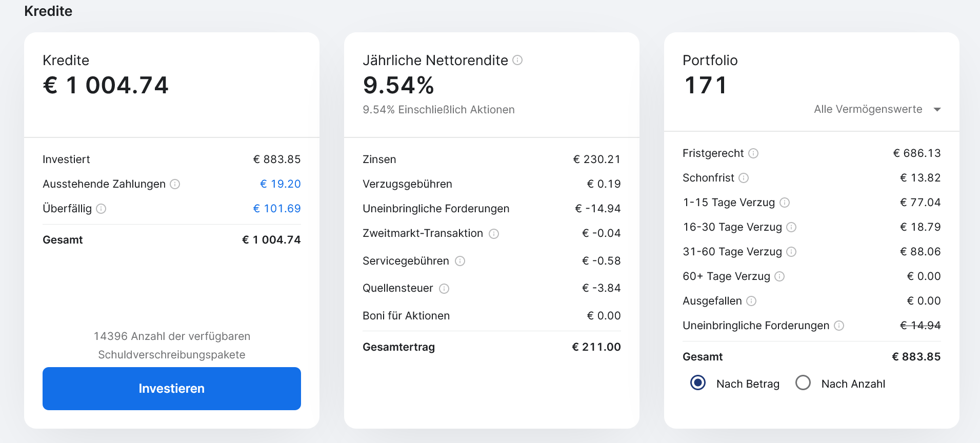This screenshot has height=443, width=980.
Task: Click the Gesamtertrag value € 211.00
Action: (596, 347)
